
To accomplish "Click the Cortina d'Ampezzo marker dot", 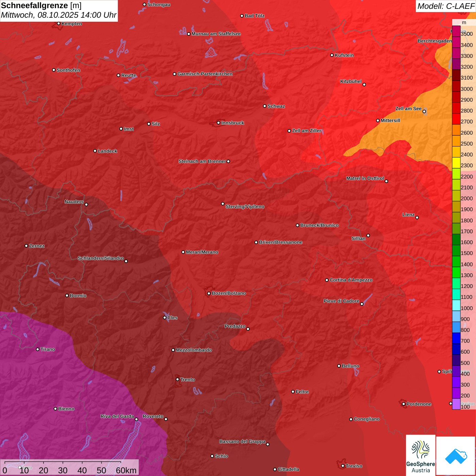I will (x=327, y=280).
